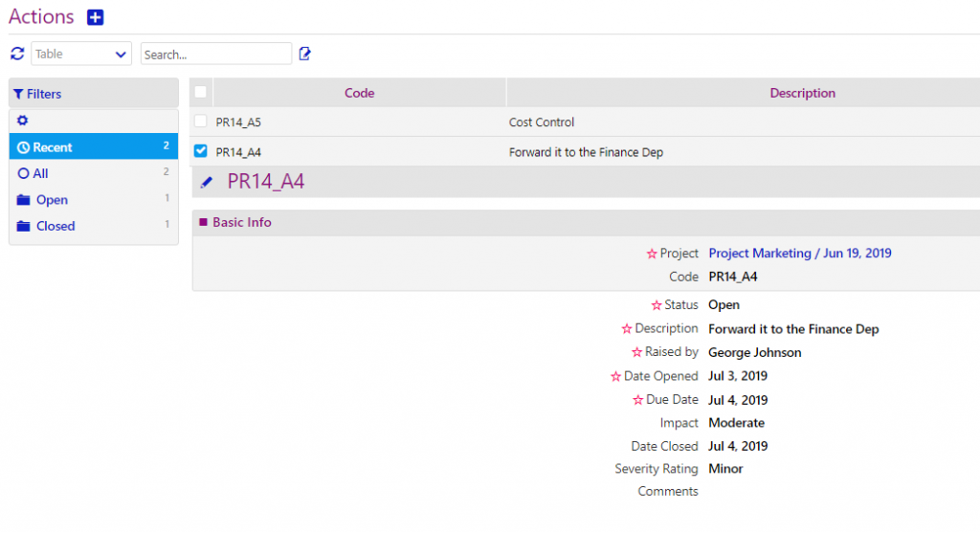Click the gear icon in Filters panel
The image size is (980, 533).
(x=23, y=122)
